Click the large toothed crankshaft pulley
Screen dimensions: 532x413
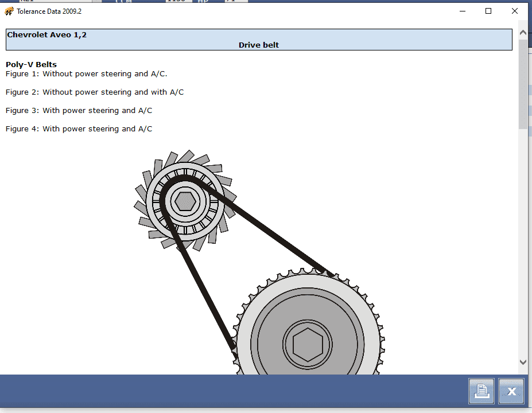coord(308,344)
